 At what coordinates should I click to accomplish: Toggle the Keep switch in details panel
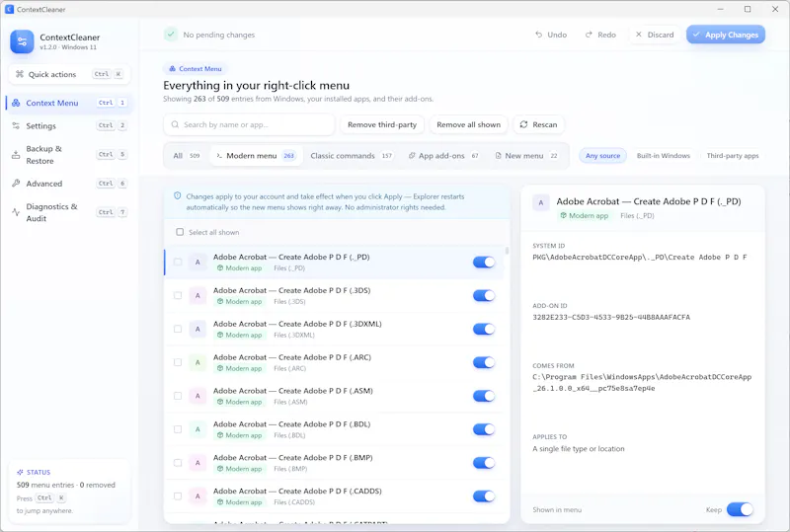pyautogui.click(x=740, y=509)
